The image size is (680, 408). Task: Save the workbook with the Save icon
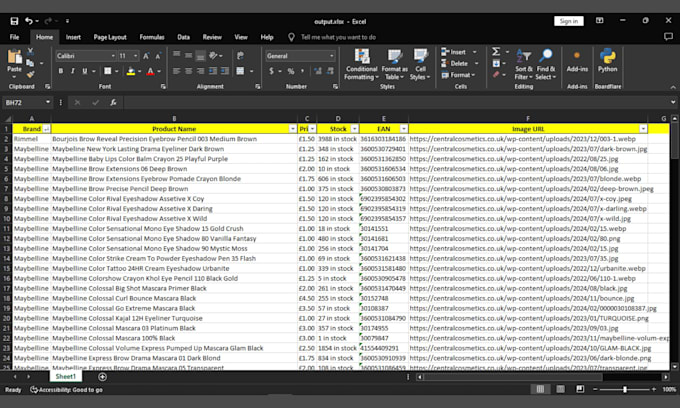coord(14,21)
